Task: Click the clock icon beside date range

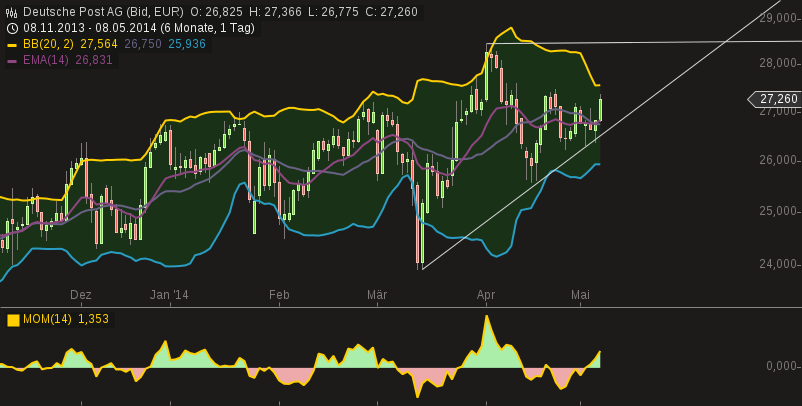Action: click(12, 28)
